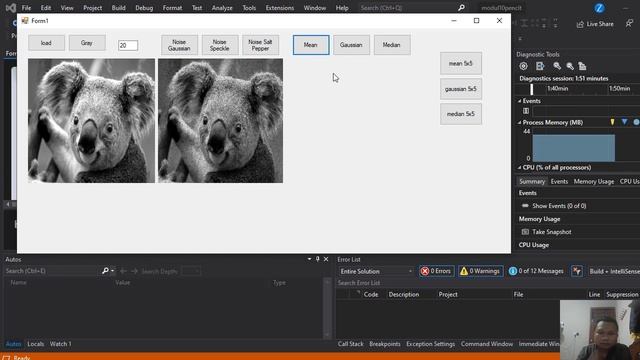Switch to diagnostics Events tab

[x=559, y=182]
